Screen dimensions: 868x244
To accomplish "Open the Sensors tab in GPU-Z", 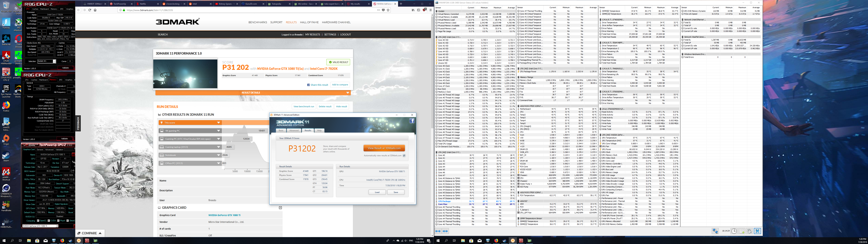I will coord(40,150).
